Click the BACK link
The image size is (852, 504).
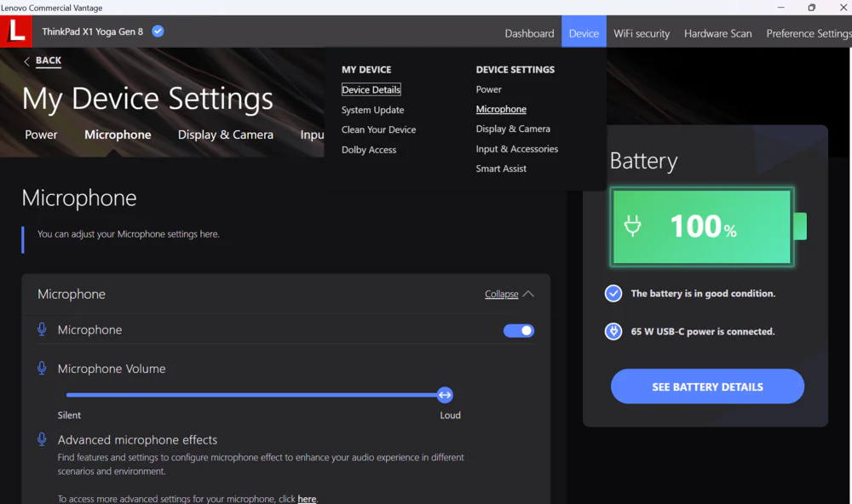pyautogui.click(x=49, y=60)
